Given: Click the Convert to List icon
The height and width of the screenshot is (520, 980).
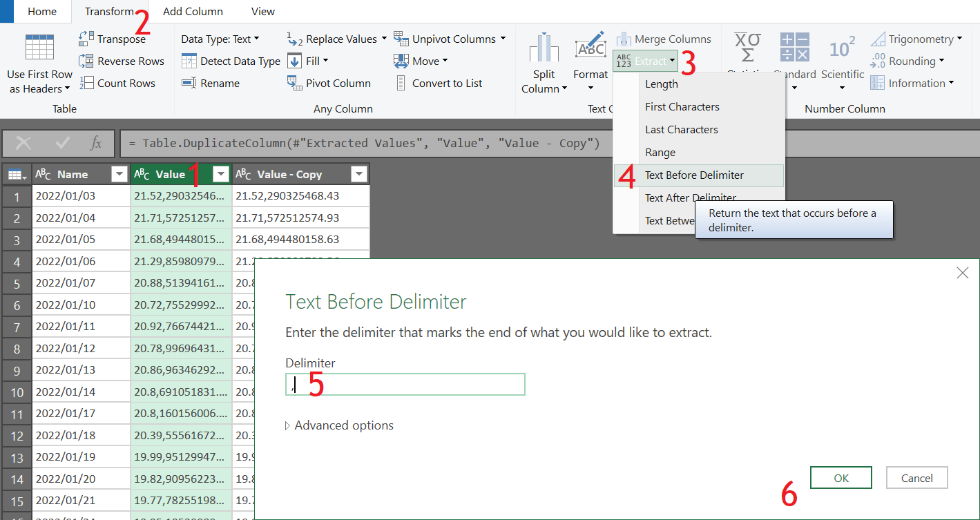Looking at the screenshot, I should (401, 83).
